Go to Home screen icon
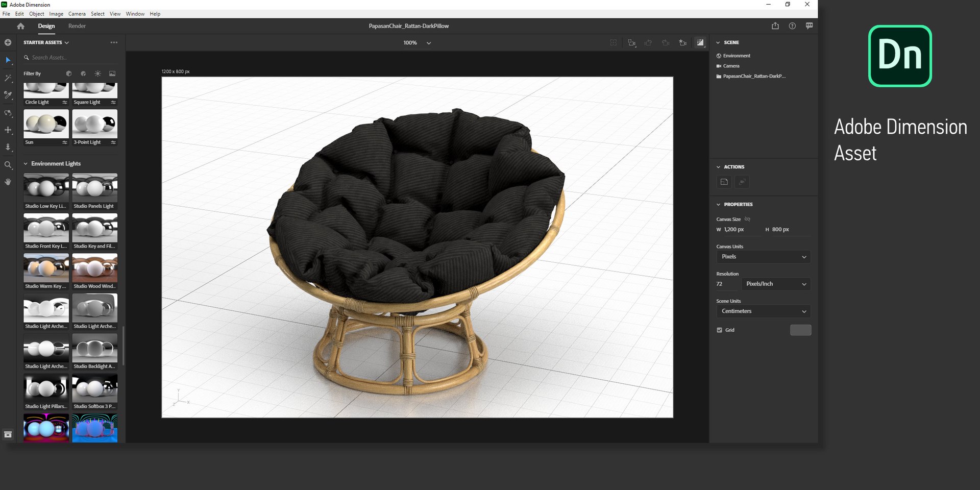Screen dimensions: 980x490 [x=20, y=26]
